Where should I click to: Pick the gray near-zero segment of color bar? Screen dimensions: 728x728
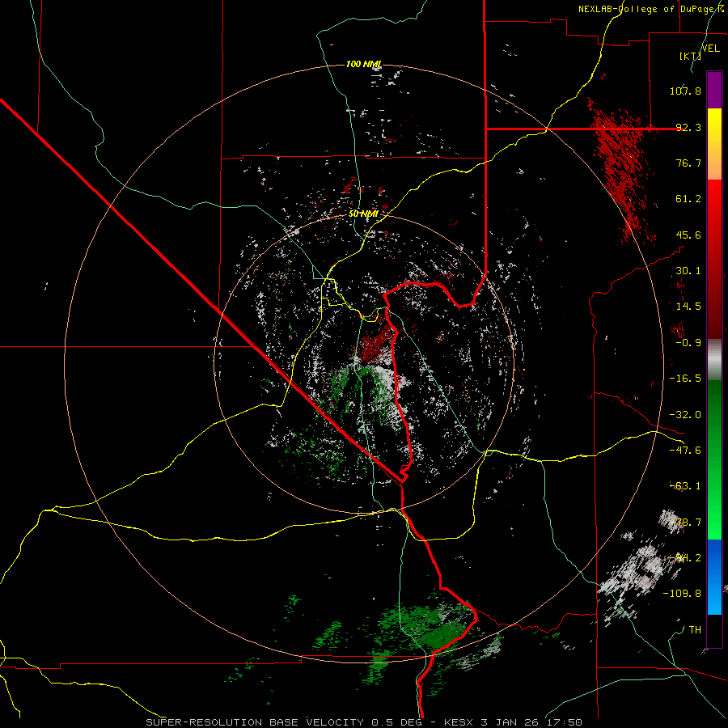(714, 360)
